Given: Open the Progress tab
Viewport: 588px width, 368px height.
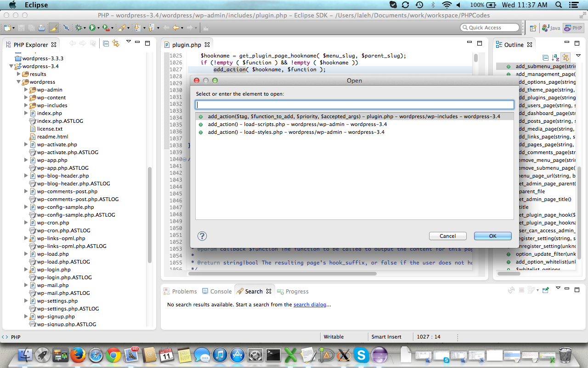Looking at the screenshot, I should [293, 291].
